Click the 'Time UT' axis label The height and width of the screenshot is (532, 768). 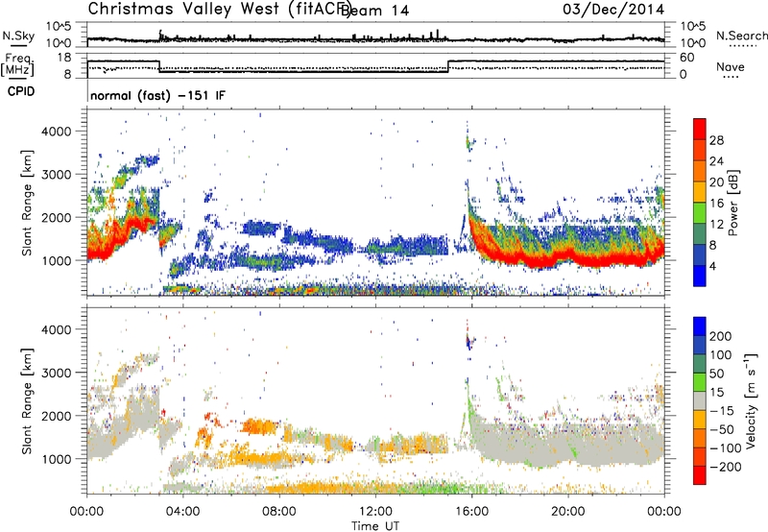[x=375, y=525]
